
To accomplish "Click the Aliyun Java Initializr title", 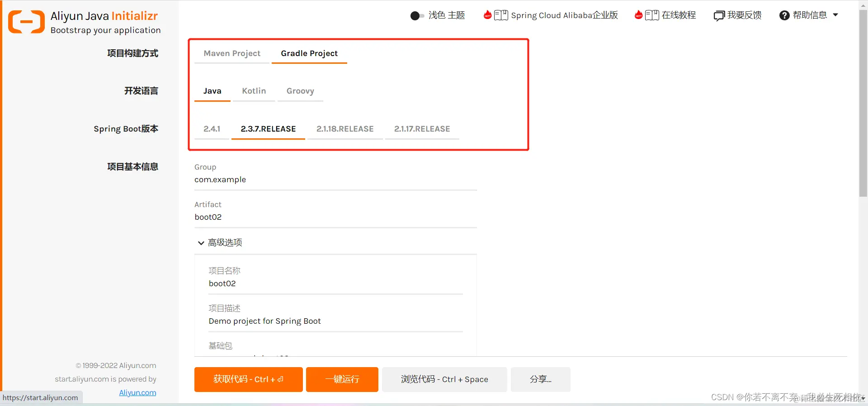I will pyautogui.click(x=104, y=16).
